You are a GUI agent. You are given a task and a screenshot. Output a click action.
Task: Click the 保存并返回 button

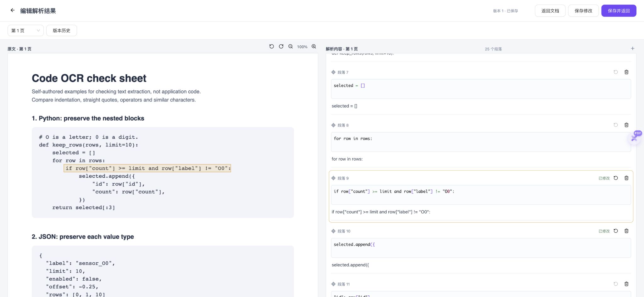(x=619, y=11)
